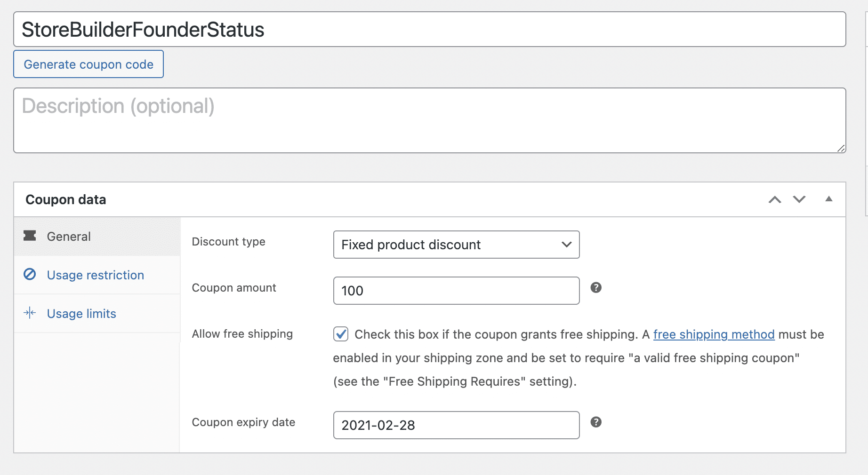The height and width of the screenshot is (475, 868).
Task: Move Coupon data panel down with the down arrow
Action: [x=799, y=199]
